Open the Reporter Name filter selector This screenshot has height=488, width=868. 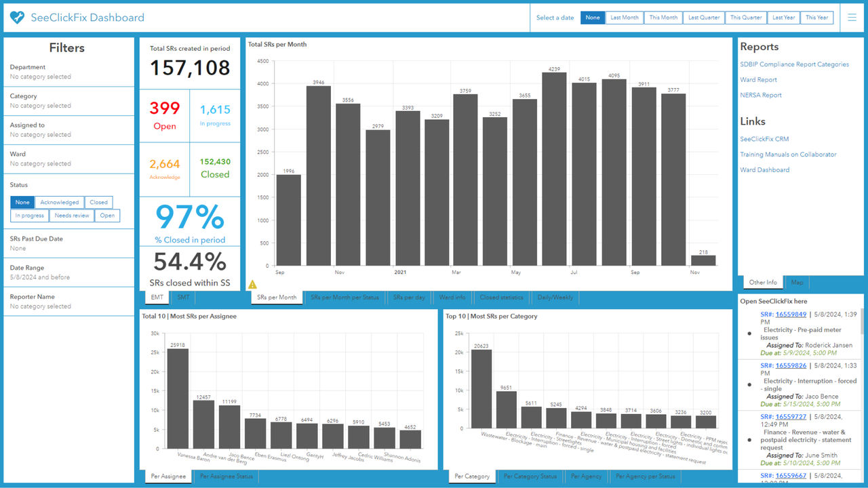tap(68, 302)
